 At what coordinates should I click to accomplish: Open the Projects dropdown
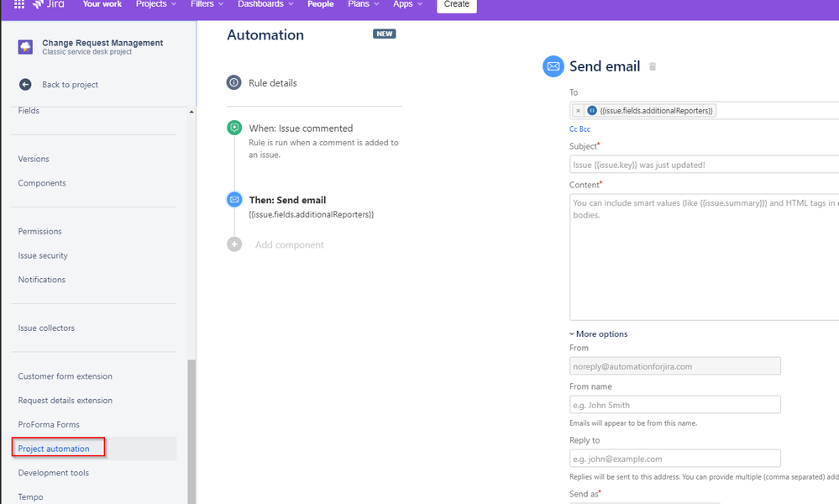point(155,3)
